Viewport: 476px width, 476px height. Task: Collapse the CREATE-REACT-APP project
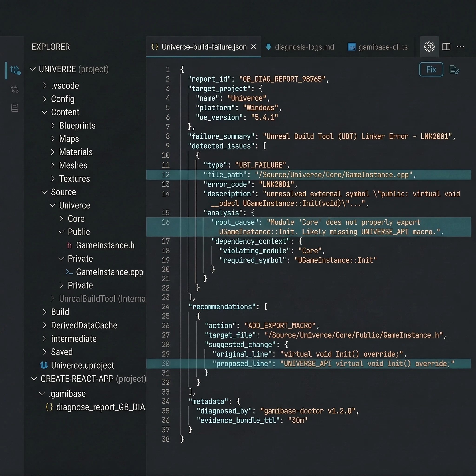tap(34, 379)
